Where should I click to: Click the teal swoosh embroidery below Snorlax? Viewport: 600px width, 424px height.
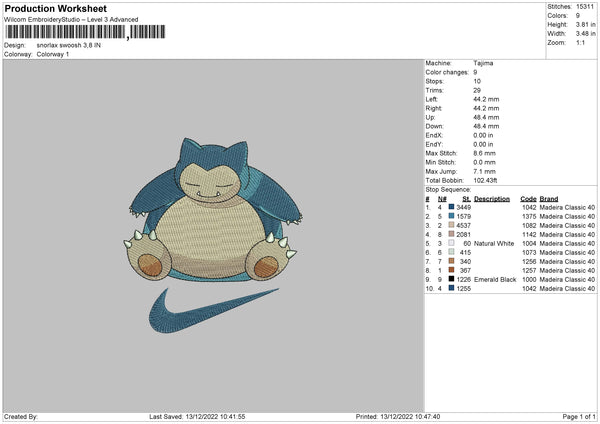[212, 310]
